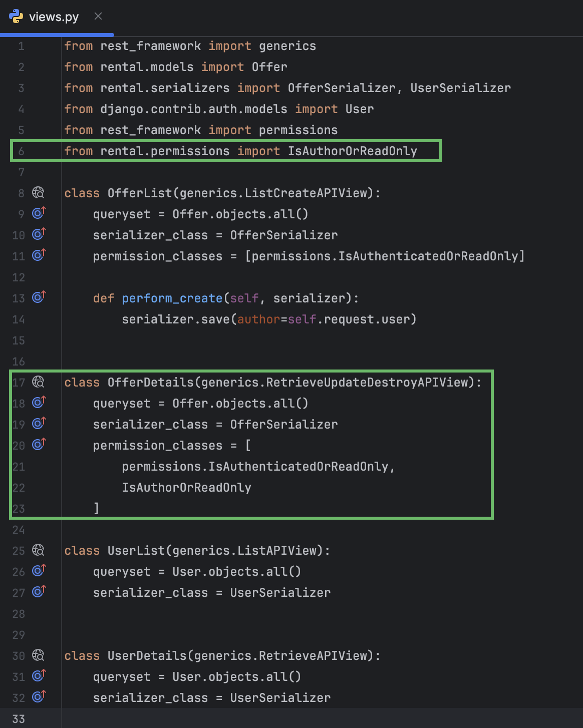Click the IsAuthorOrReadOnly import on line 6
The height and width of the screenshot is (728, 583).
coord(352,151)
